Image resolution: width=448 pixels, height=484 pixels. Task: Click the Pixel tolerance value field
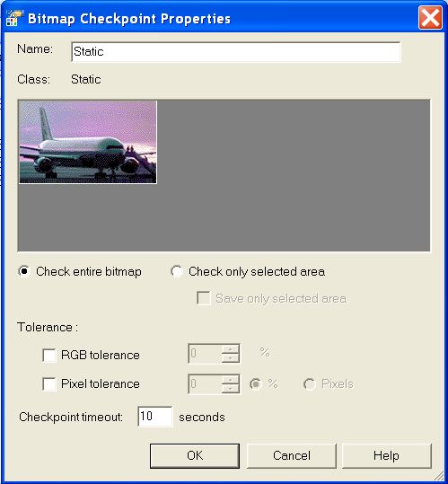coord(205,383)
